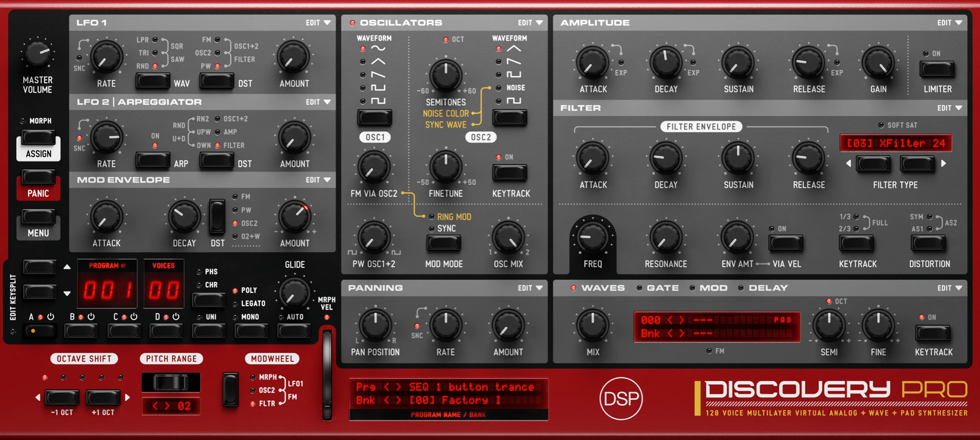Enable the arpeggiator ARP button
The image size is (980, 440).
point(152,161)
